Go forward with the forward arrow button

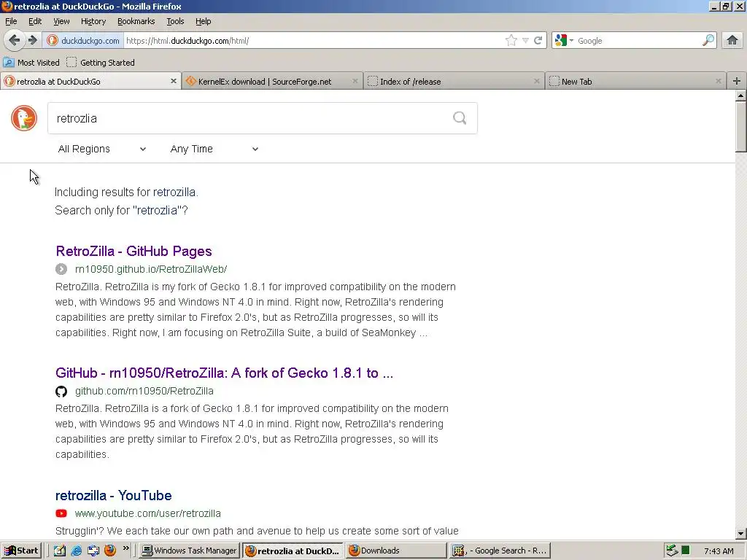click(32, 41)
